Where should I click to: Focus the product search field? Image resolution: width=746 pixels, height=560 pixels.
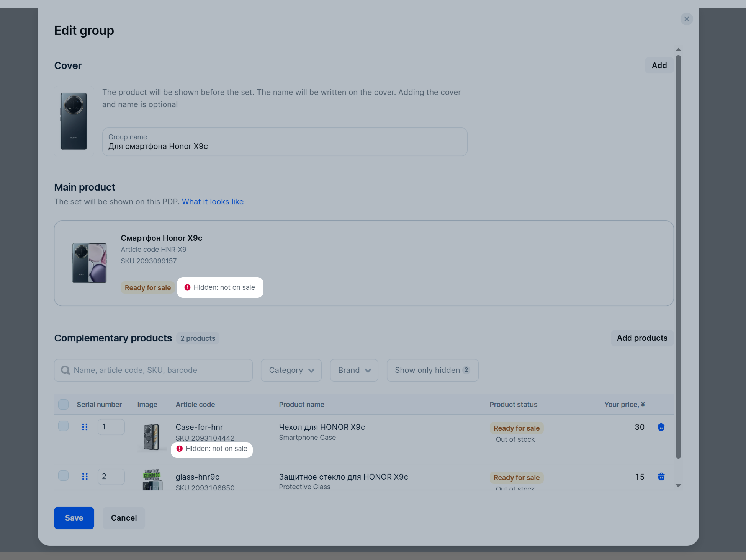153,370
